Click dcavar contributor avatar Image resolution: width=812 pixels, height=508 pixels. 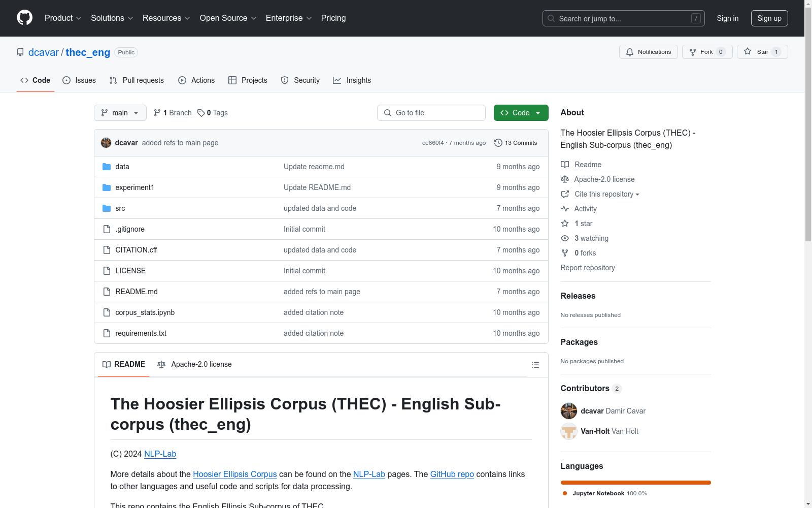tap(569, 411)
